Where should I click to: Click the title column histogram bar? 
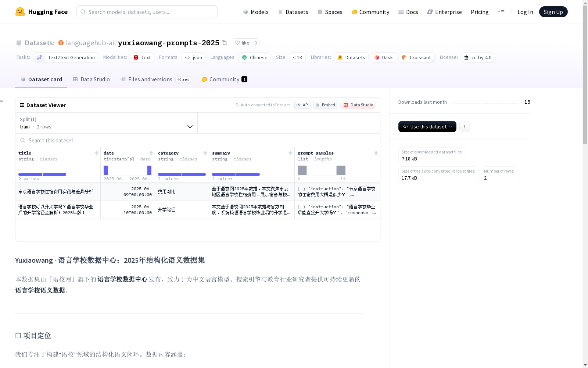[42, 174]
